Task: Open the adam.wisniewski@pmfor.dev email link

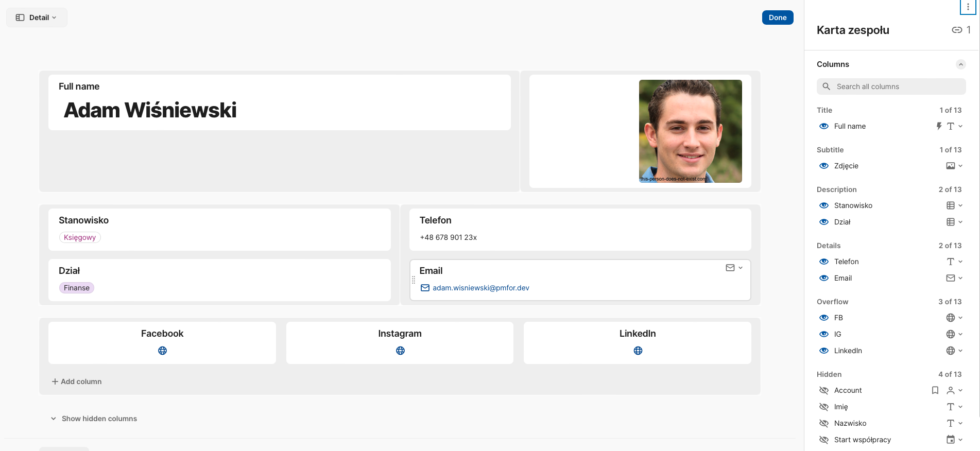Action: pos(480,288)
